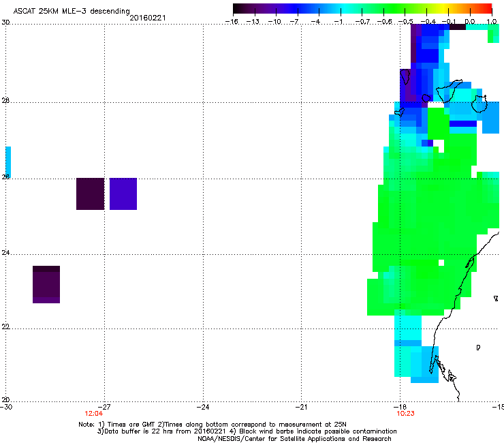Click the "NOAA/NESDIS/Center for Satellite Applications and Research" credit
This screenshot has height=443, width=504.
294,439
